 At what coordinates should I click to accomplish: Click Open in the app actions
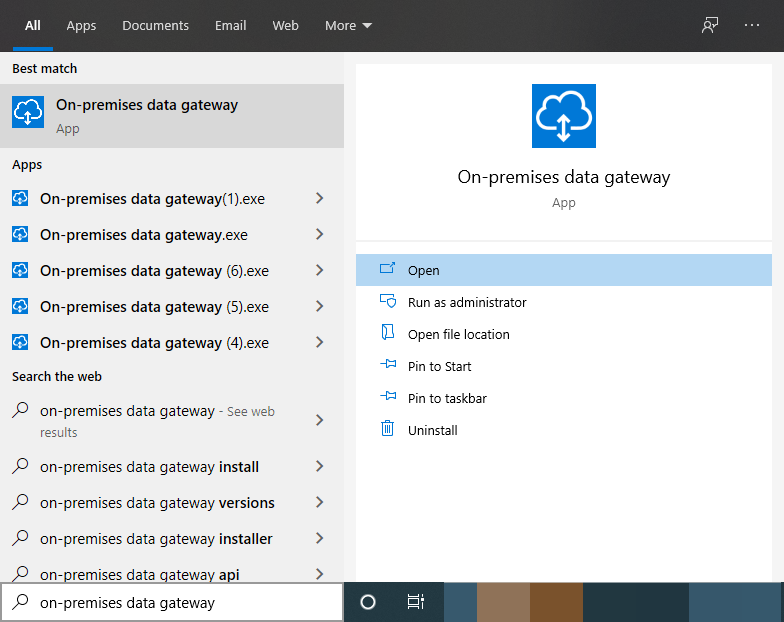424,270
